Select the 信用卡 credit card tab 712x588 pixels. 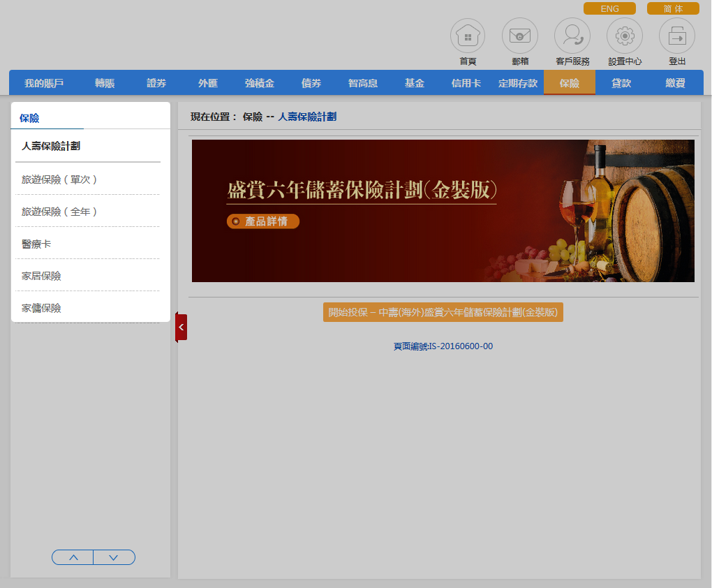coord(466,83)
